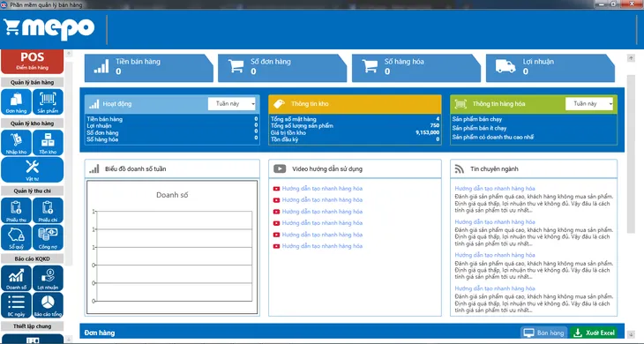Open the POS Điểm bán hàng screen
The width and height of the screenshot is (644, 344).
(x=32, y=61)
